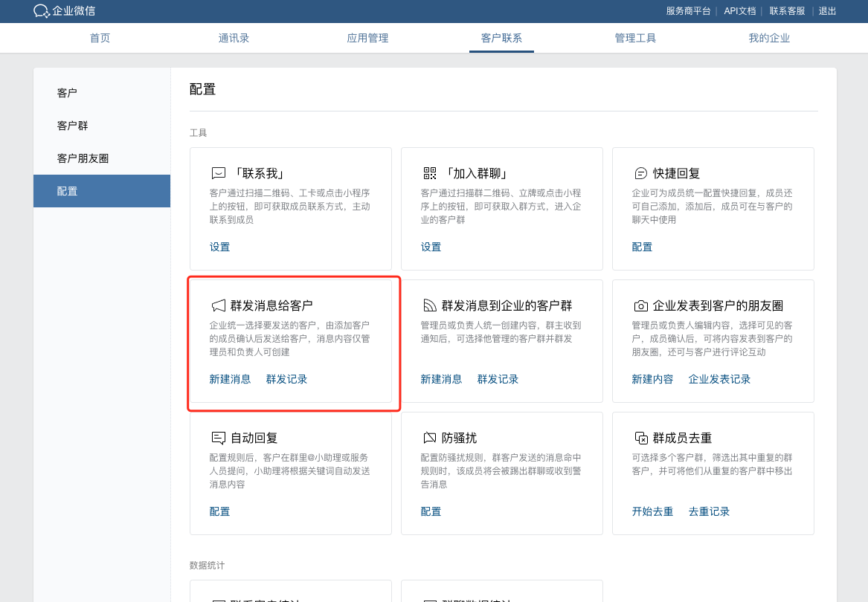Image resolution: width=868 pixels, height=602 pixels.
Task: Open the 我的企业 tab
Action: [770, 38]
